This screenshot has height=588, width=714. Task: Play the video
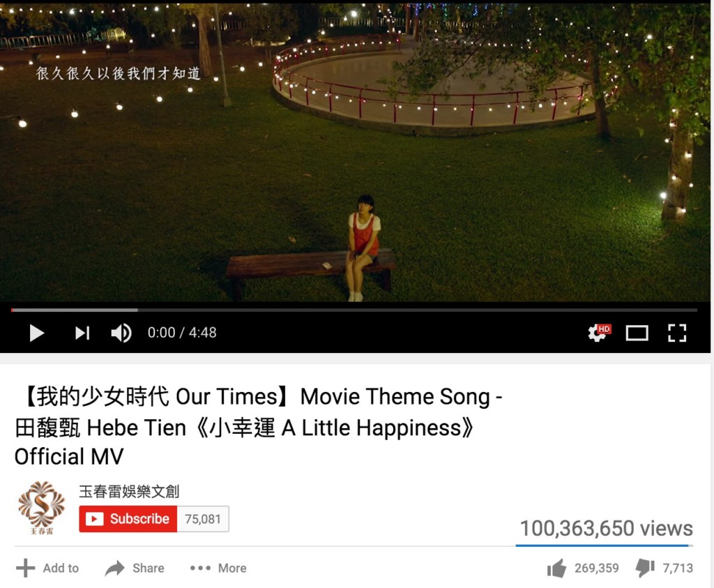pos(36,333)
